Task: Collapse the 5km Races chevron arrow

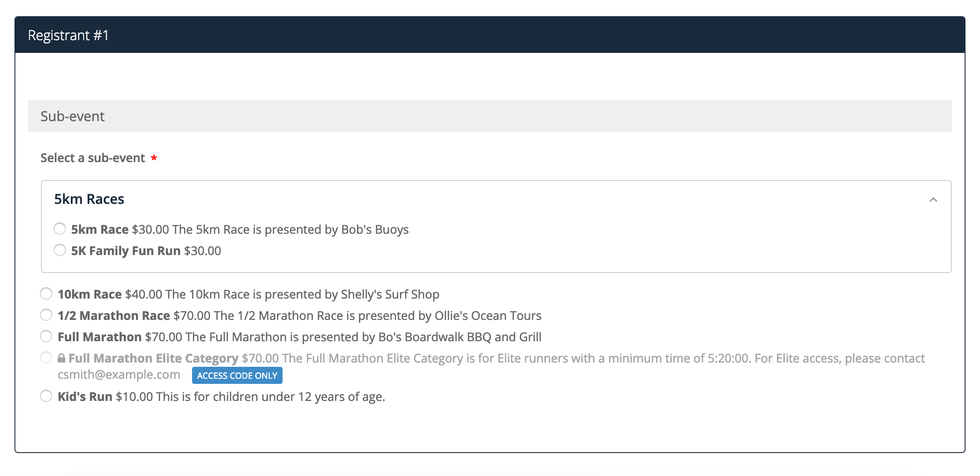Action: pyautogui.click(x=933, y=200)
